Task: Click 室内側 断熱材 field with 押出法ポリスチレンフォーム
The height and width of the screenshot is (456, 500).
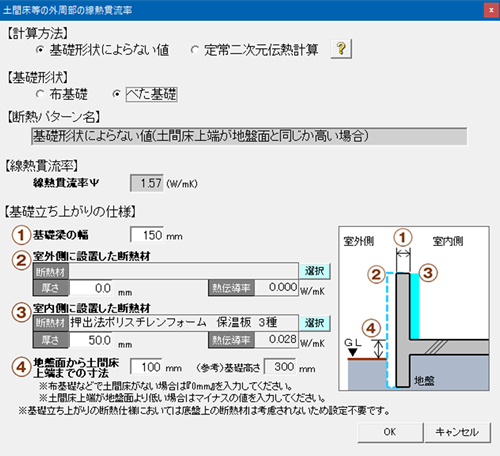Action: pyautogui.click(x=184, y=323)
